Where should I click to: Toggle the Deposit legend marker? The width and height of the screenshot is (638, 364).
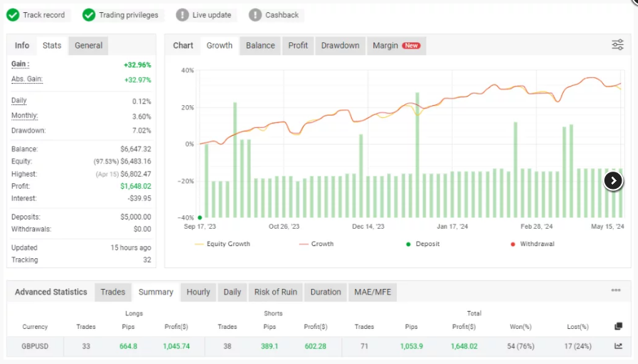pyautogui.click(x=423, y=244)
